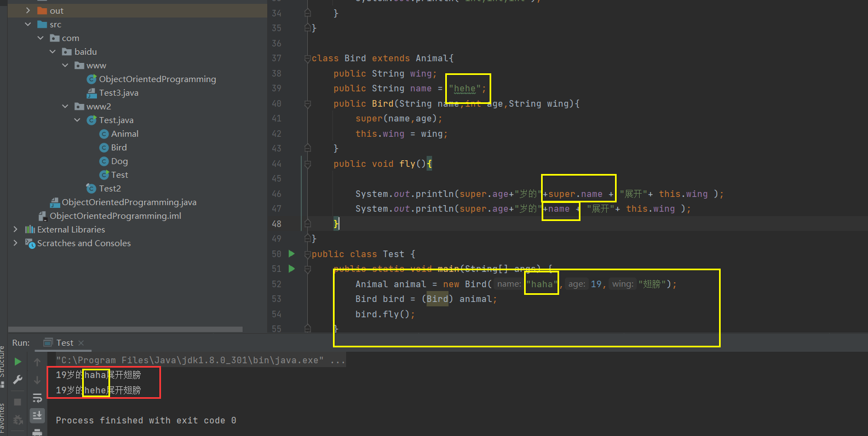Open the Favorites side tool window

click(x=2, y=419)
